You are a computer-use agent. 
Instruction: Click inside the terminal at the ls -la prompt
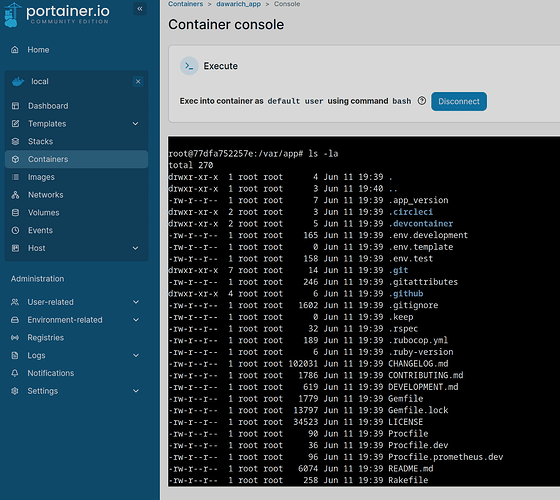point(253,154)
